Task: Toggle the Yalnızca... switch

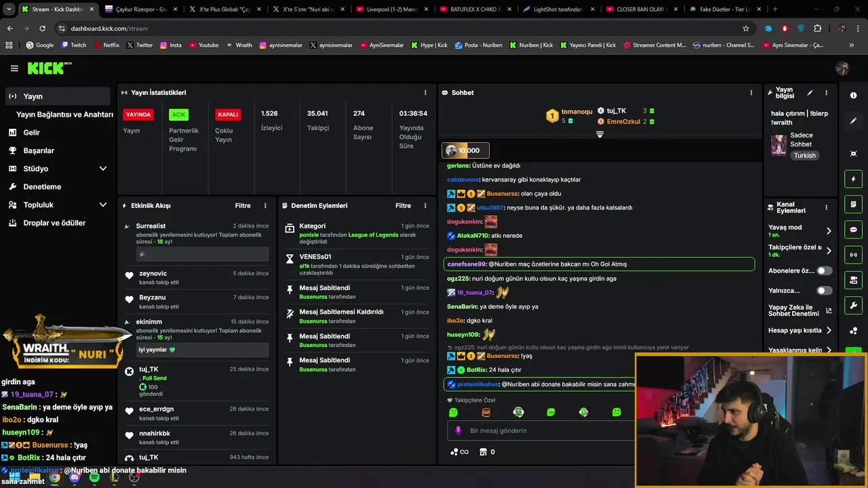Action: pyautogui.click(x=824, y=291)
